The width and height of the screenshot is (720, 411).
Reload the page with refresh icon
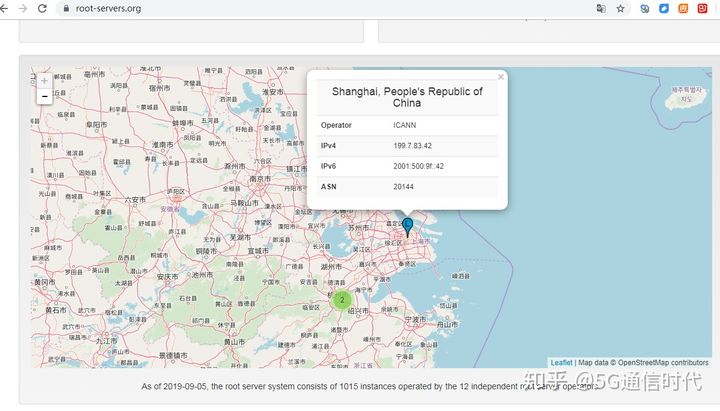click(42, 8)
